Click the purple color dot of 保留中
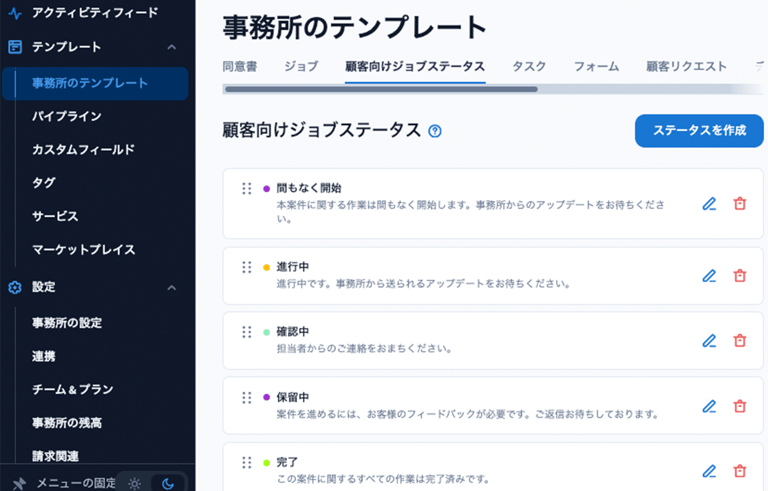768x491 pixels. click(x=266, y=398)
